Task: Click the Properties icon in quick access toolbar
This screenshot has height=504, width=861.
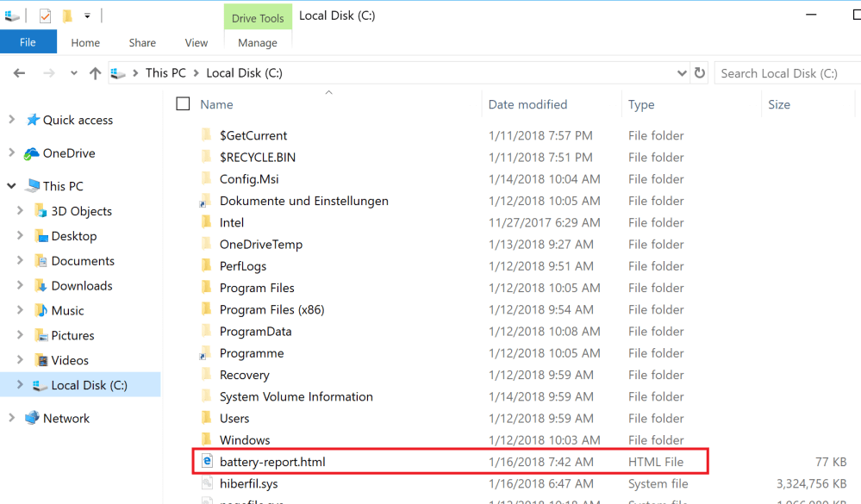Action: (x=45, y=16)
